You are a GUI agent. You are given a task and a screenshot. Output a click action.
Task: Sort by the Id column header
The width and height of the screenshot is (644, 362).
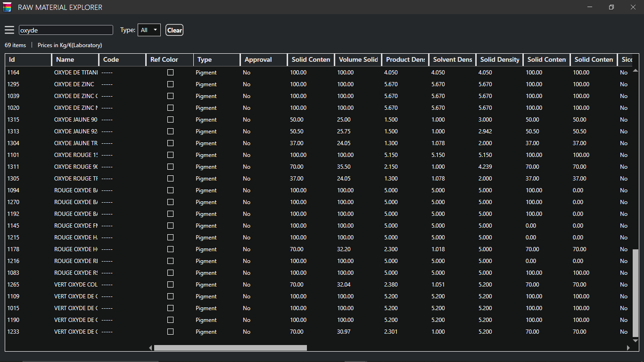[x=28, y=59]
